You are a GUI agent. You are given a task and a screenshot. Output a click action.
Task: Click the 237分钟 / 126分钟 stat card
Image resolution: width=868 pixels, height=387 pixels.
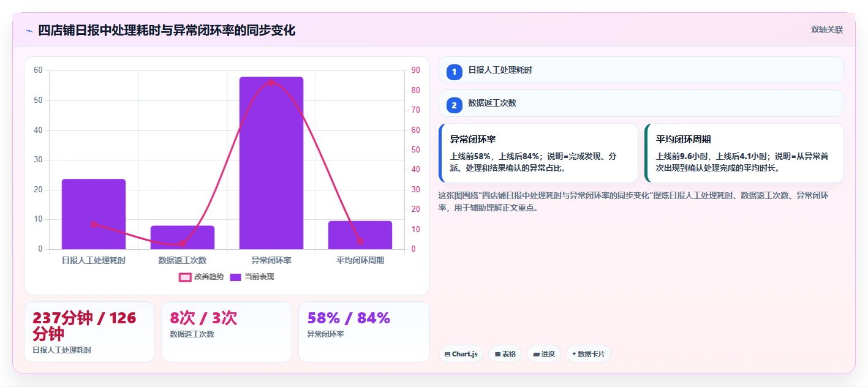tap(89, 332)
